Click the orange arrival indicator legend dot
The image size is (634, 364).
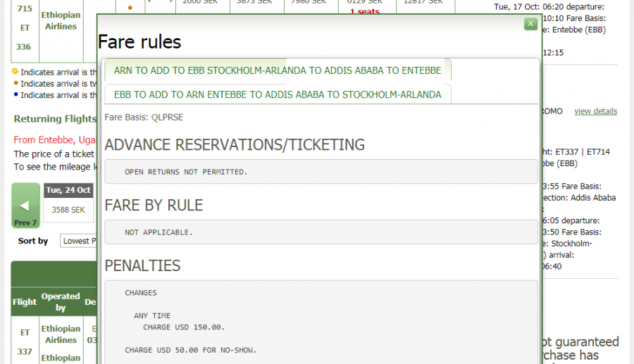click(15, 83)
